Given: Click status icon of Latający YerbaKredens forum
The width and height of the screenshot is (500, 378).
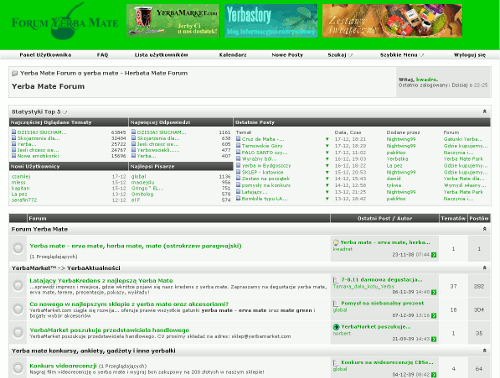Looking at the screenshot, I should click(18, 285).
